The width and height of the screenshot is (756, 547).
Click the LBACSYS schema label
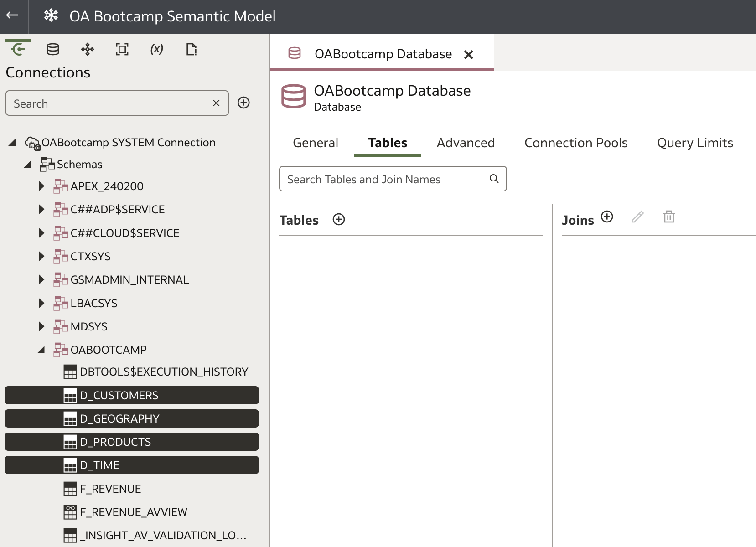94,303
